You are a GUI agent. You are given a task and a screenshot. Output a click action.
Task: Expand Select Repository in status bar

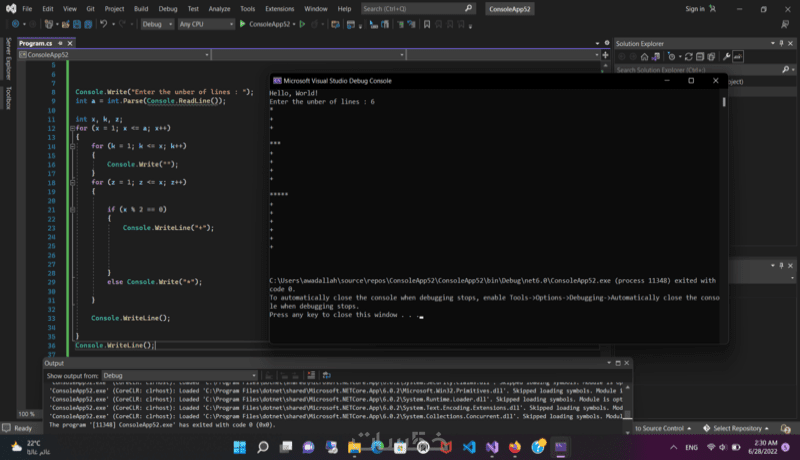[735, 428]
